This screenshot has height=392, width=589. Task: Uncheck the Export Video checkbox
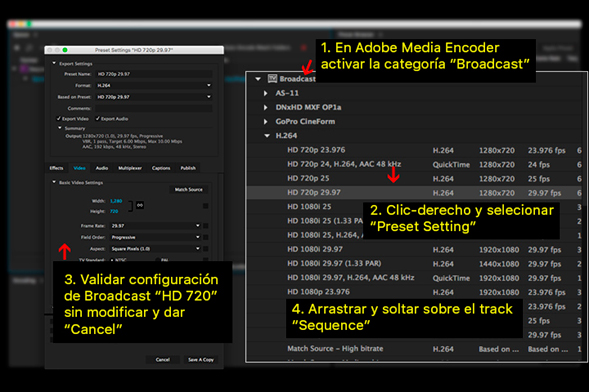click(59, 119)
